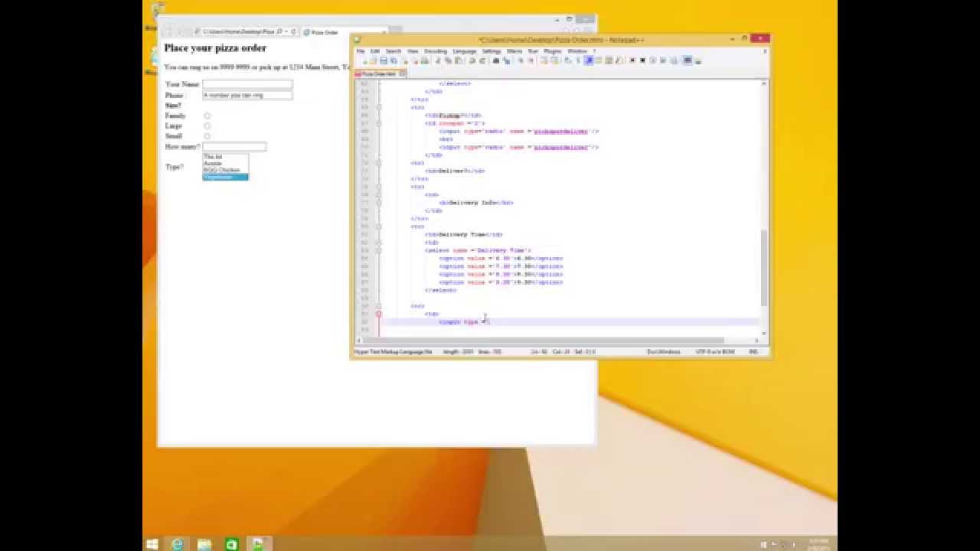Screen dimensions: 980x551
Task: Click the browser Back button
Action: pyautogui.click(x=168, y=31)
